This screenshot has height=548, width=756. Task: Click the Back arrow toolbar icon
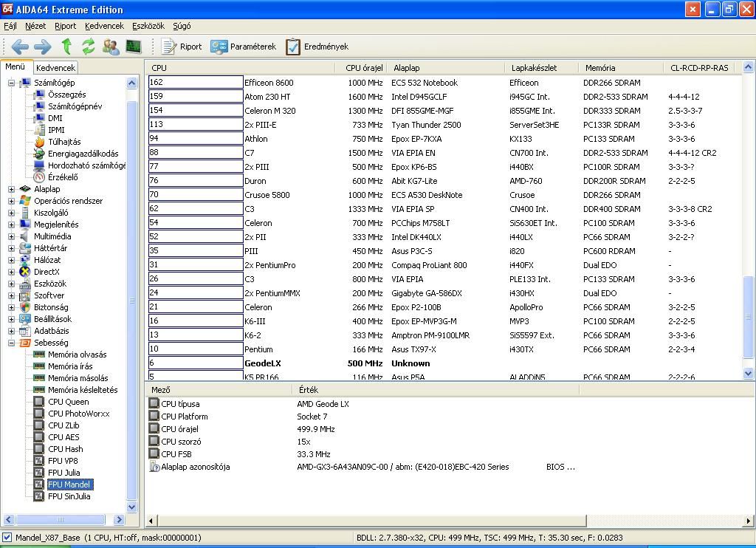pos(20,47)
